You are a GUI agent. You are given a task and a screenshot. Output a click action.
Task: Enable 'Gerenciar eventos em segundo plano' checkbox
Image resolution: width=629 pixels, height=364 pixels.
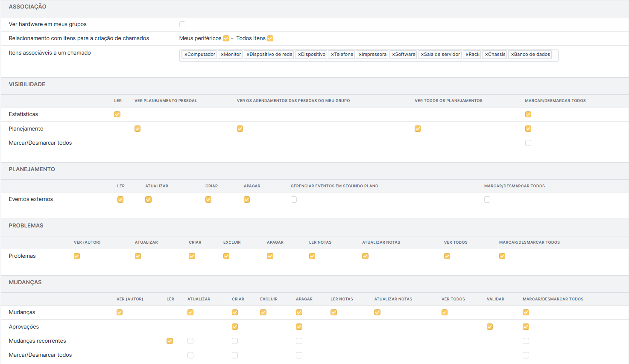294,200
